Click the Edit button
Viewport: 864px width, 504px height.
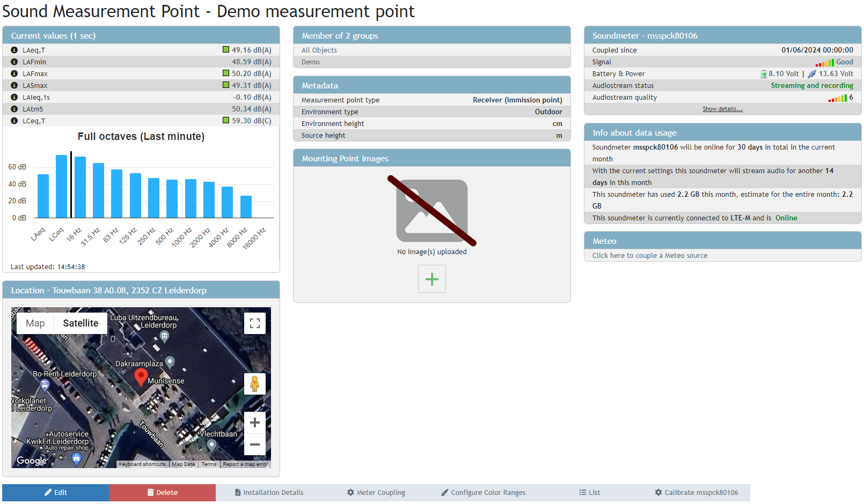[56, 492]
